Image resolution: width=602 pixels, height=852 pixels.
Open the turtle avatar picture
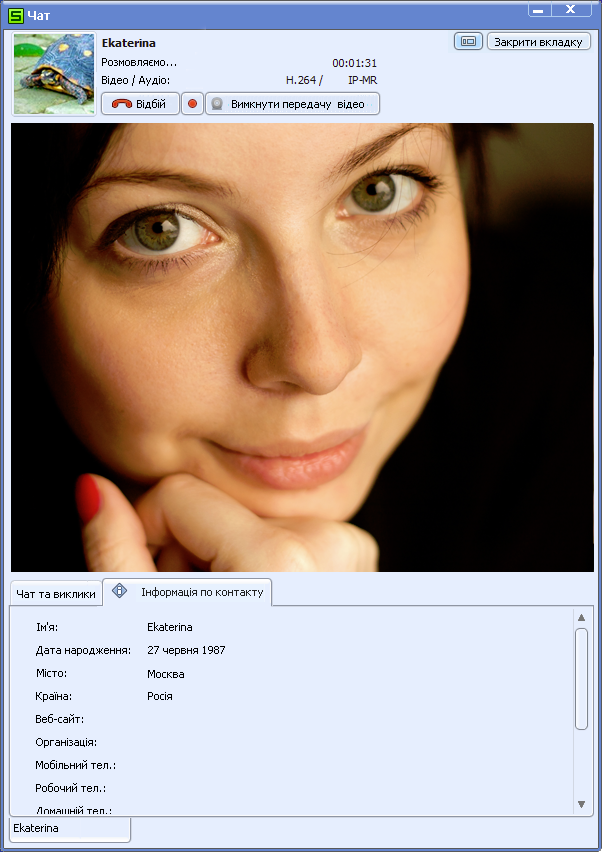click(x=54, y=74)
